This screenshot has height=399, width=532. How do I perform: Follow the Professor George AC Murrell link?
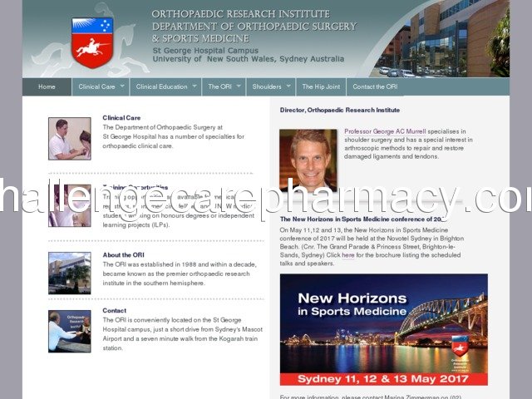point(385,131)
